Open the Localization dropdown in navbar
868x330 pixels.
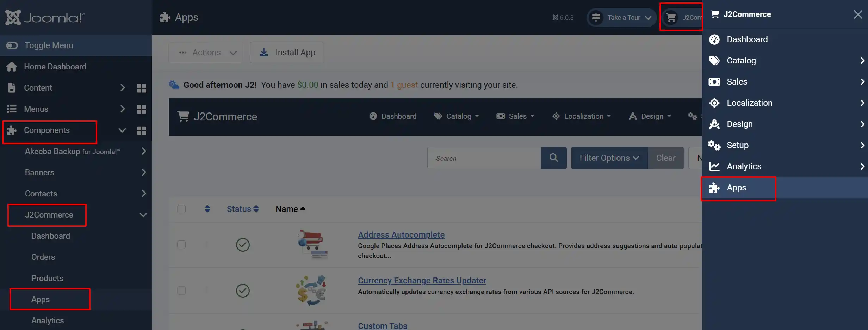click(x=582, y=116)
